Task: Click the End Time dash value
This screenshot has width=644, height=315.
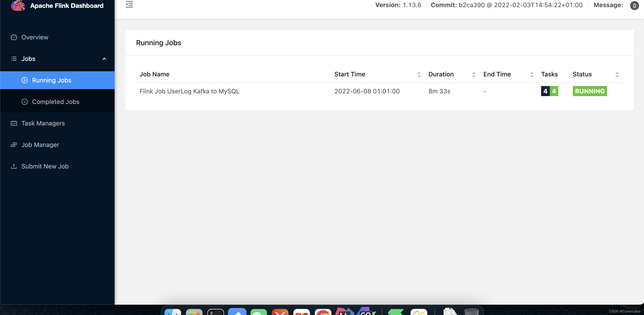Action: coord(485,91)
